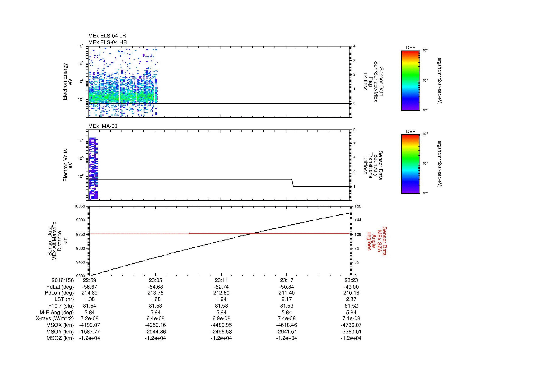Click the MEx Alt/Mars/Pd Distance axis label
The height and width of the screenshot is (392, 555).
[x=57, y=241]
